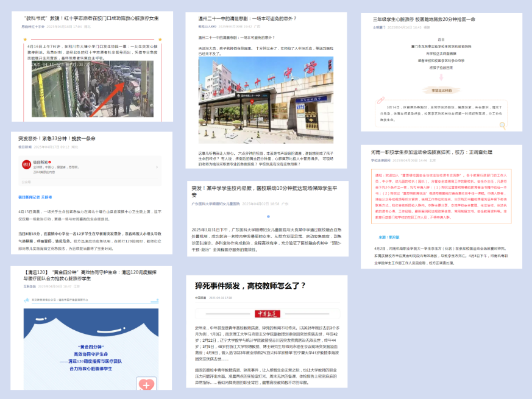The image size is (532, 399).
Task: Click the 来源：新京报 source link
Action: [x=389, y=236]
